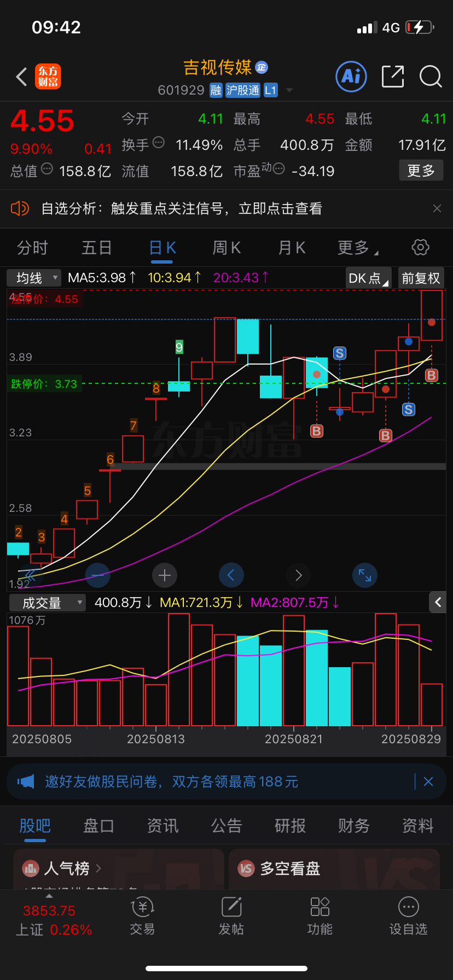The image size is (453, 980).
Task: Change the 前复权 adjustment setting
Action: 421,278
